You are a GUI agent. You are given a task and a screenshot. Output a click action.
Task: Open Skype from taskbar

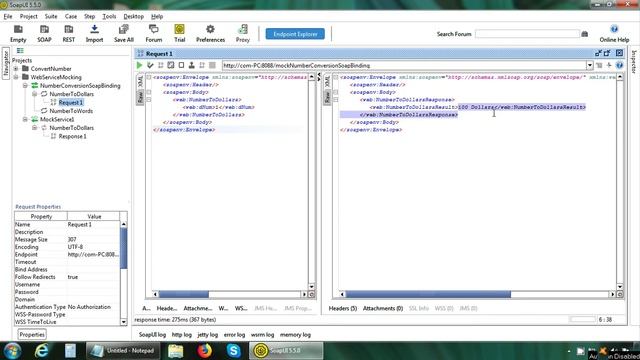tap(233, 351)
